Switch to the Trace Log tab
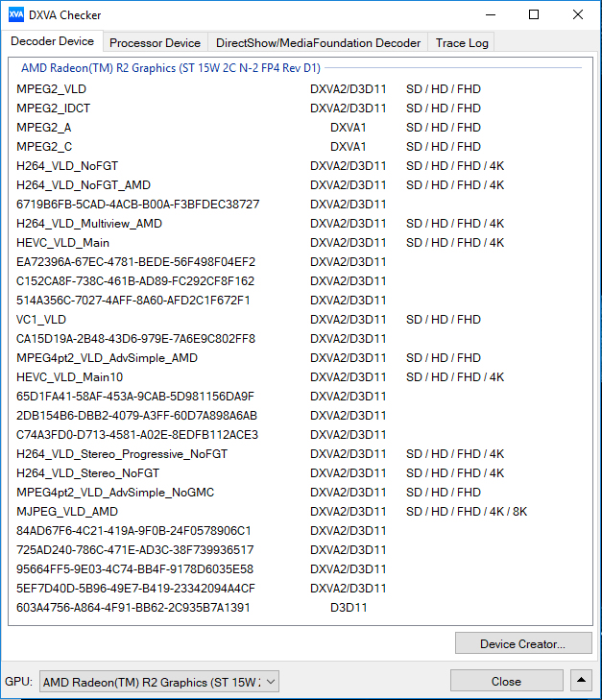The image size is (602, 700). tap(462, 43)
